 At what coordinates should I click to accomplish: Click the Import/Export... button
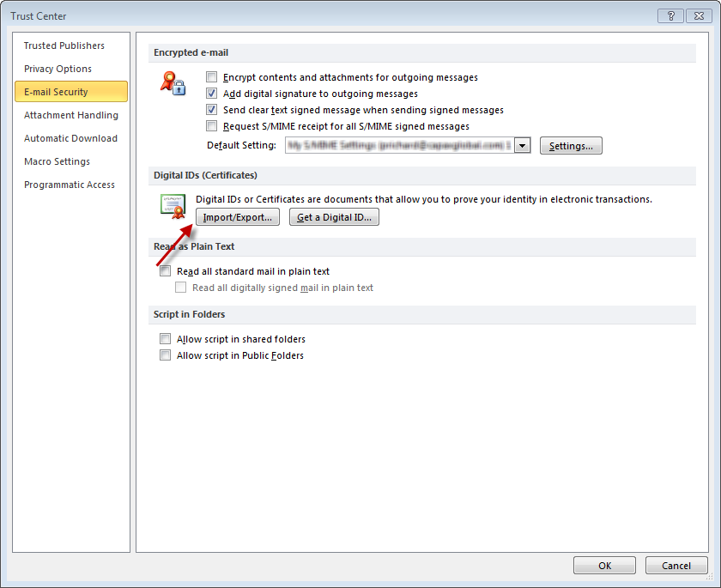tap(237, 217)
